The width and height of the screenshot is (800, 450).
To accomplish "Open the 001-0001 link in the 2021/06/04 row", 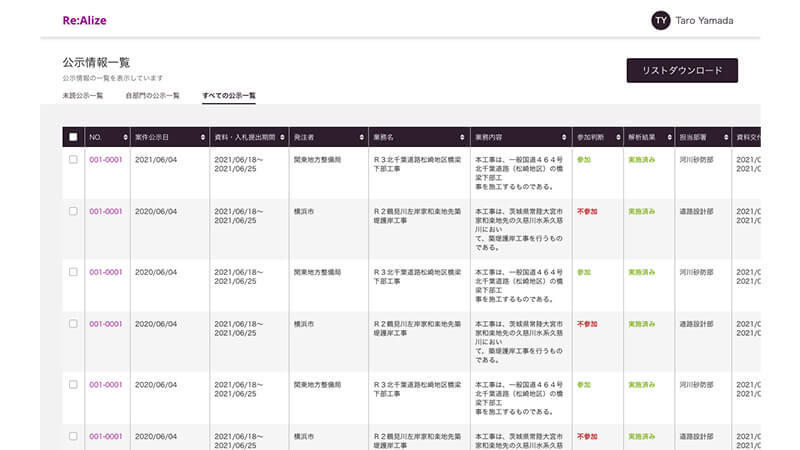I will click(x=106, y=160).
